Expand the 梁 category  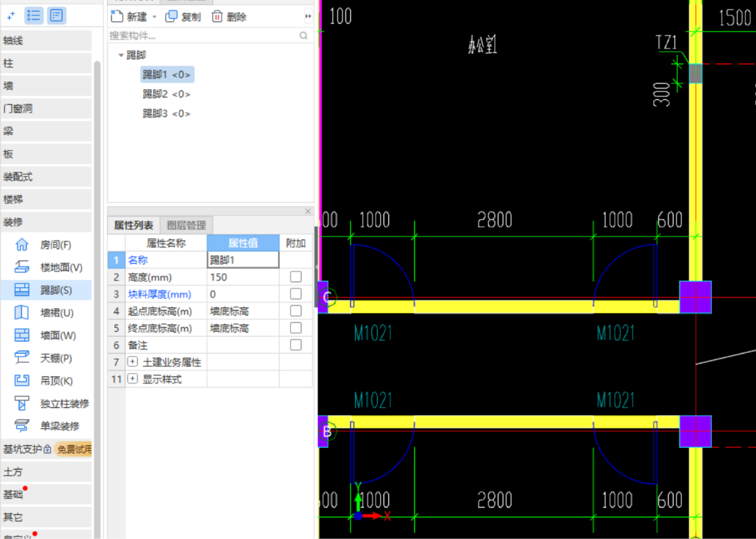tap(46, 131)
